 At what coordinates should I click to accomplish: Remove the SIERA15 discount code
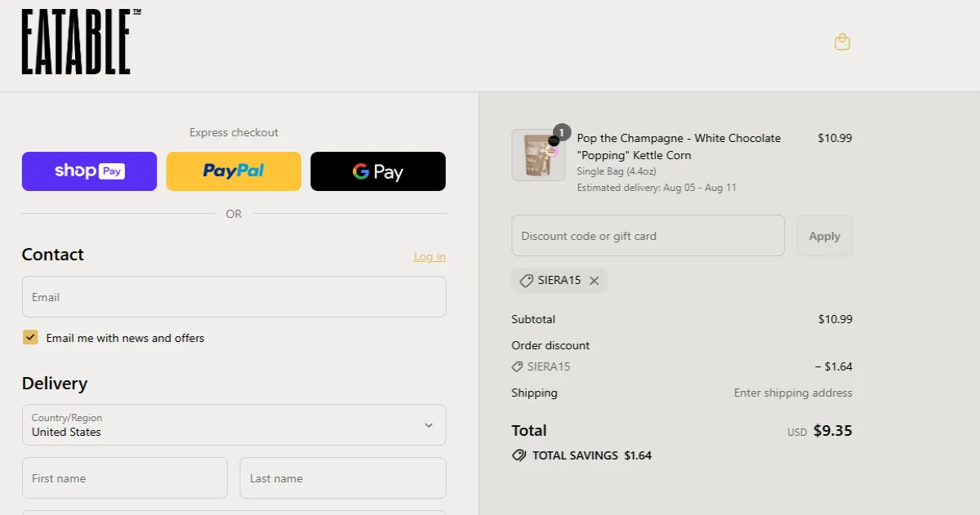pyautogui.click(x=594, y=281)
